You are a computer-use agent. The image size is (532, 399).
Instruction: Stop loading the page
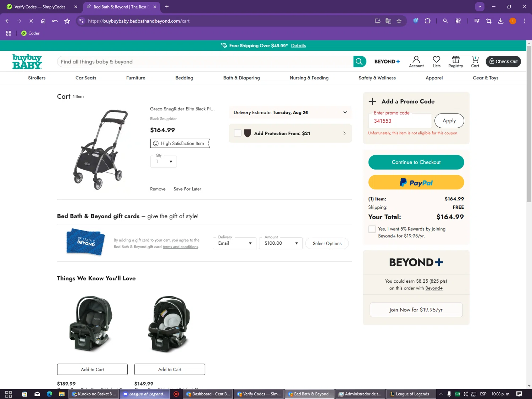[x=31, y=21]
